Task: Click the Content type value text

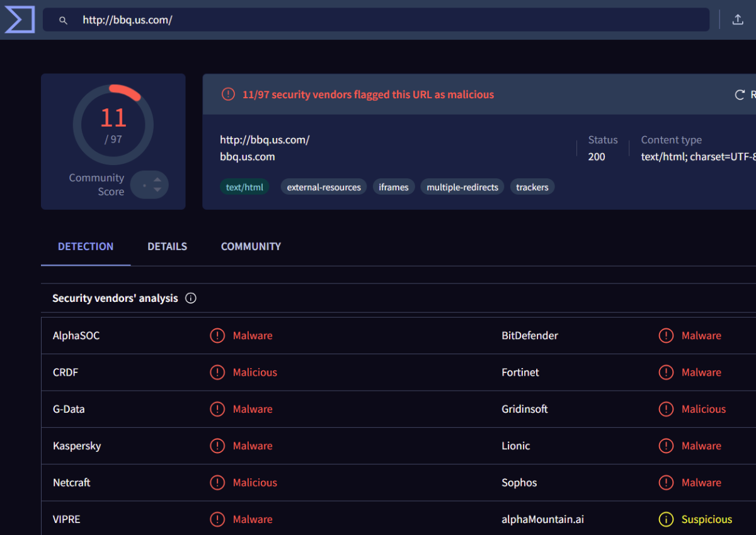Action: point(698,157)
